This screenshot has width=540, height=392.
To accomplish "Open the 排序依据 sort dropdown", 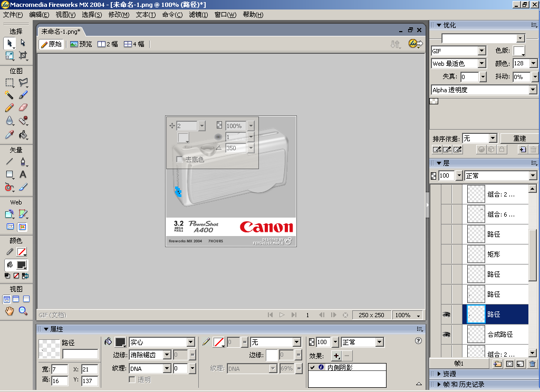I will 493,139.
